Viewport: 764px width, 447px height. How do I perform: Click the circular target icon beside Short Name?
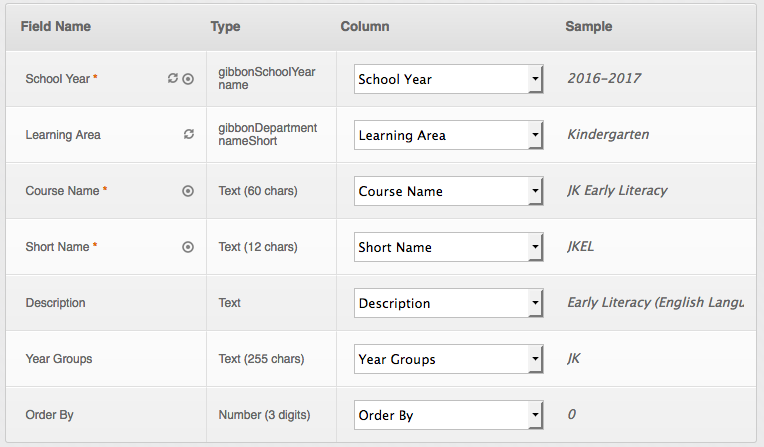pyautogui.click(x=188, y=247)
